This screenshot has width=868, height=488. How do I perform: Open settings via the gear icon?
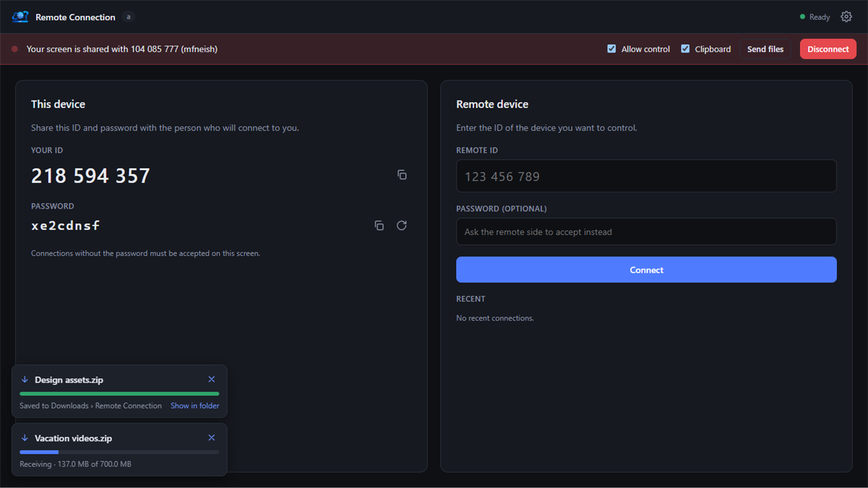pyautogui.click(x=846, y=17)
